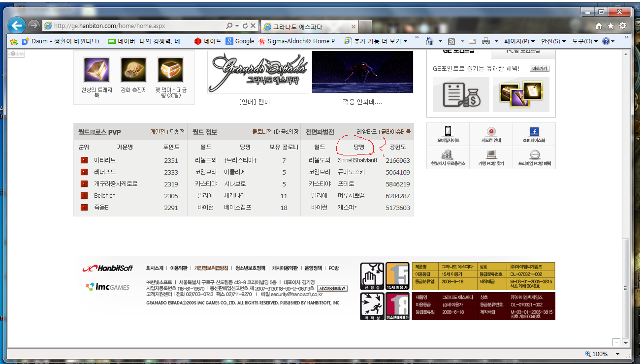Open the 네이트 favorite bookmark

pyautogui.click(x=208, y=41)
